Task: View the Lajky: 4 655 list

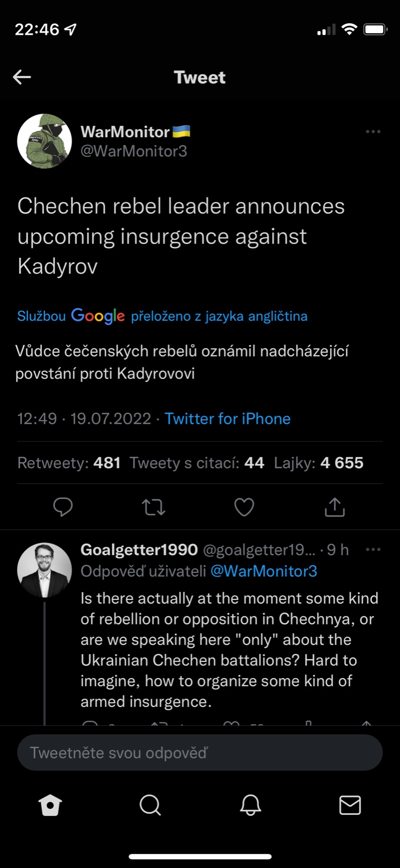Action: [x=319, y=463]
